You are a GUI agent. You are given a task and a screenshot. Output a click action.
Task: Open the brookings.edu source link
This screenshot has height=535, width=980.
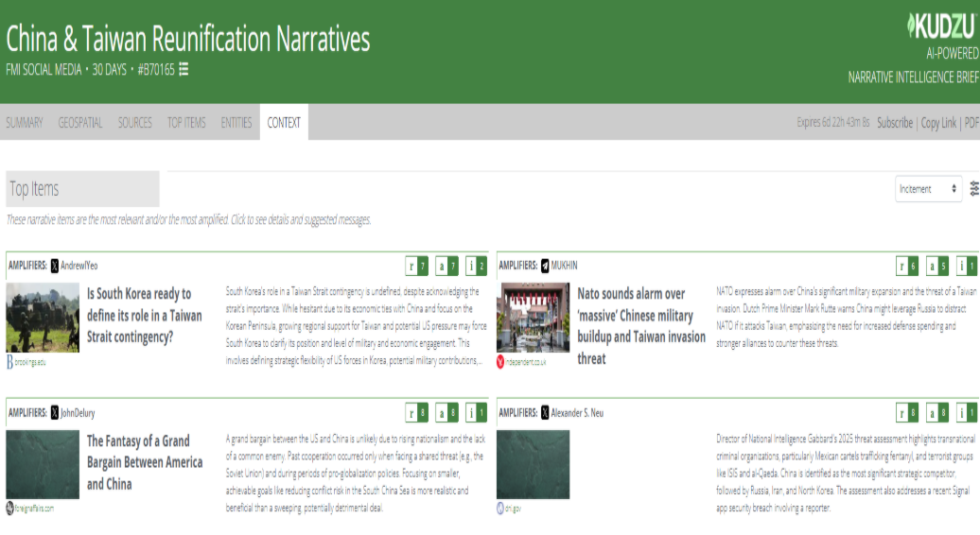[x=29, y=362]
